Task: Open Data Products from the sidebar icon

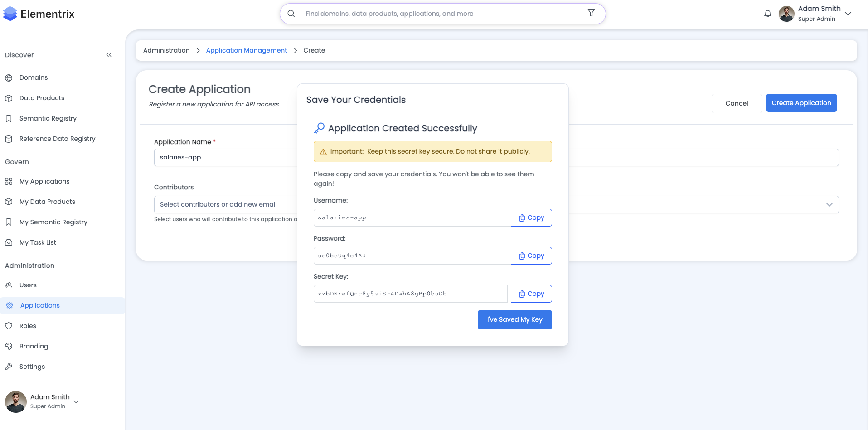Action: coord(9,98)
